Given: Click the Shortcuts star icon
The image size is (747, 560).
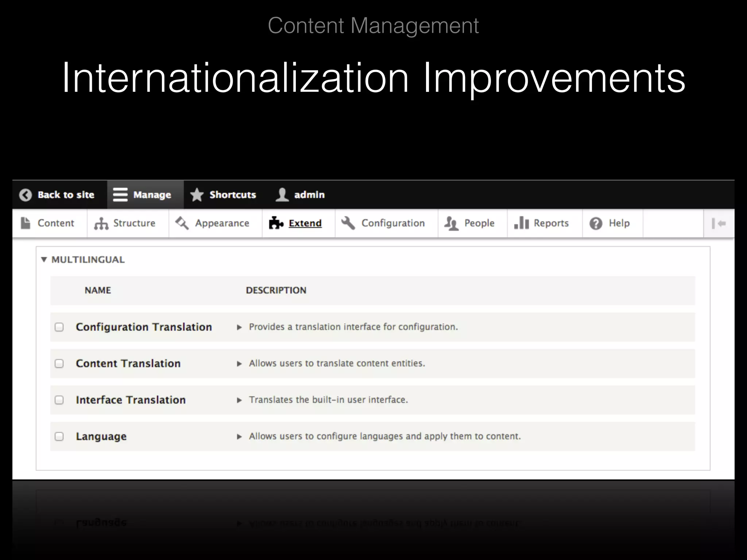Looking at the screenshot, I should pos(197,195).
